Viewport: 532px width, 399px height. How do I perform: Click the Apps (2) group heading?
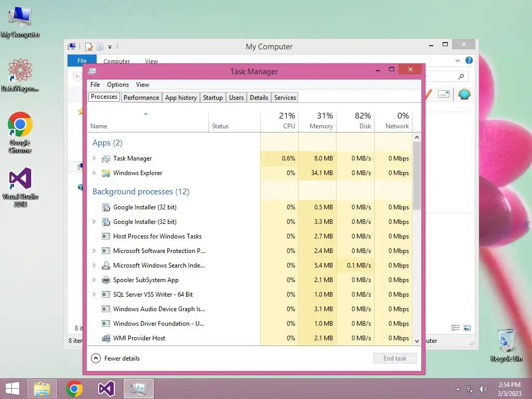(x=107, y=143)
